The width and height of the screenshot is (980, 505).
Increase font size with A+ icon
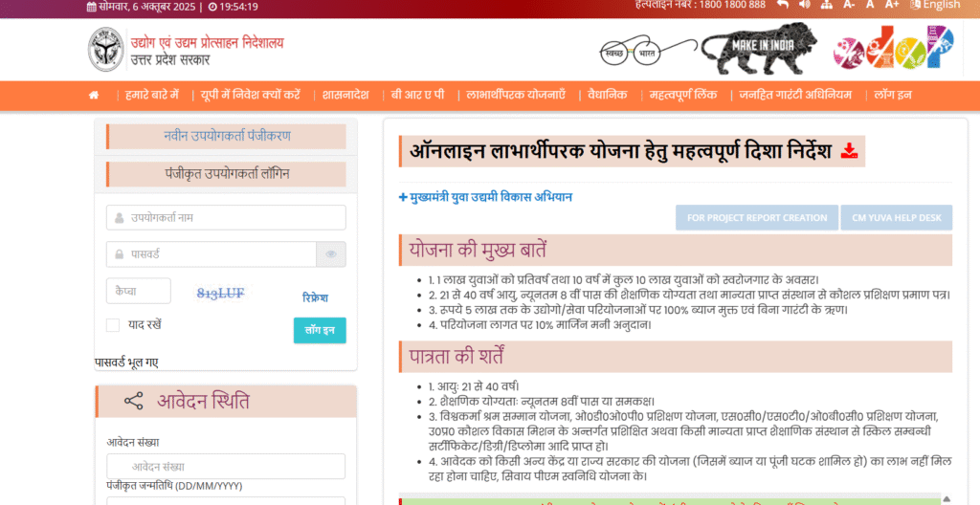(x=892, y=5)
